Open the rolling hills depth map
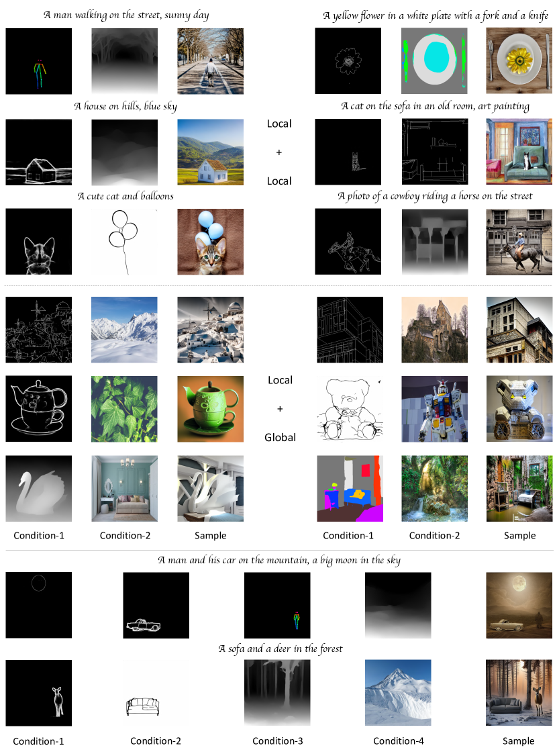557x756 pixels. tap(124, 152)
